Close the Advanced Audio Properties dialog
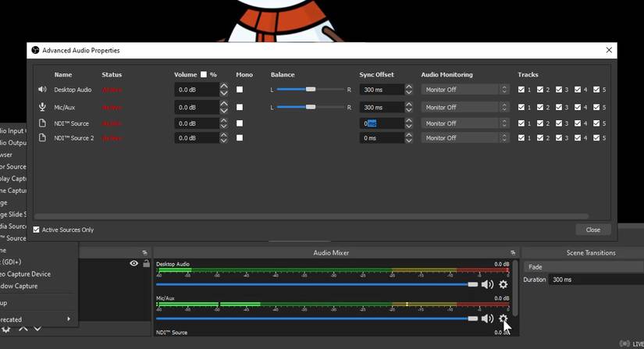Screen dimensions: 644x349 point(592,230)
